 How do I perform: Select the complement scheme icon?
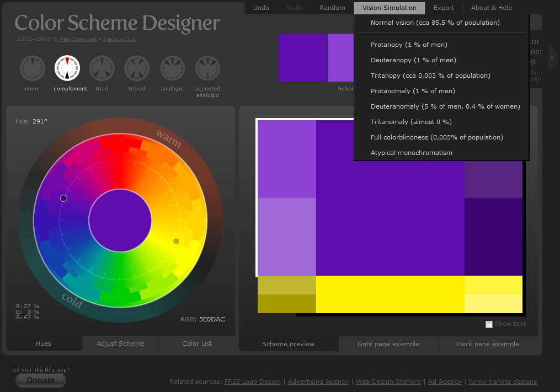tap(67, 68)
